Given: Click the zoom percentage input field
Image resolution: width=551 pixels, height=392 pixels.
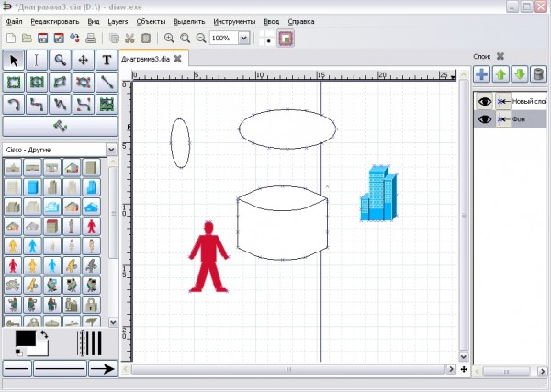Looking at the screenshot, I should click(224, 38).
